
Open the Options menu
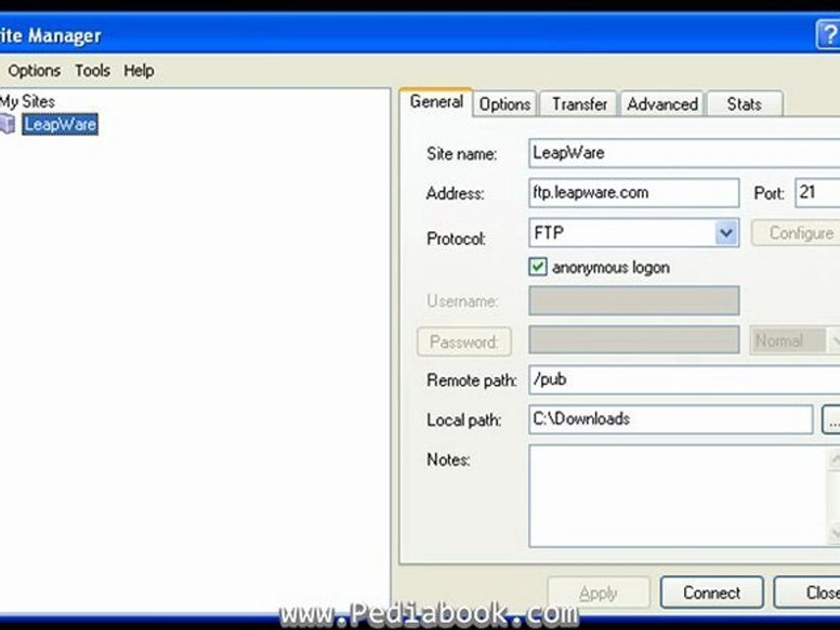(34, 70)
